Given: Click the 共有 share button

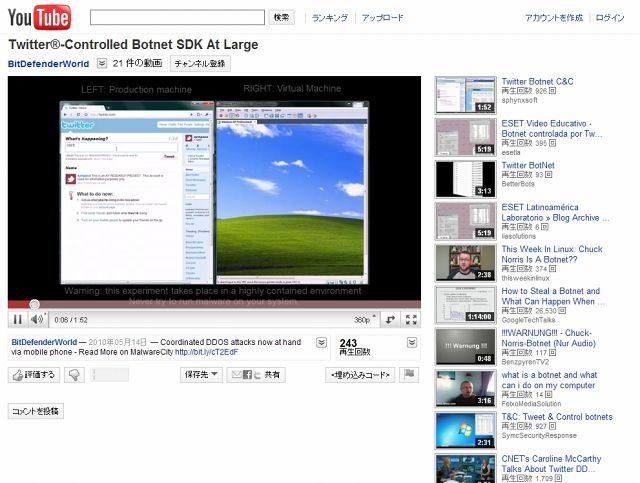Looking at the screenshot, I should coord(256,374).
